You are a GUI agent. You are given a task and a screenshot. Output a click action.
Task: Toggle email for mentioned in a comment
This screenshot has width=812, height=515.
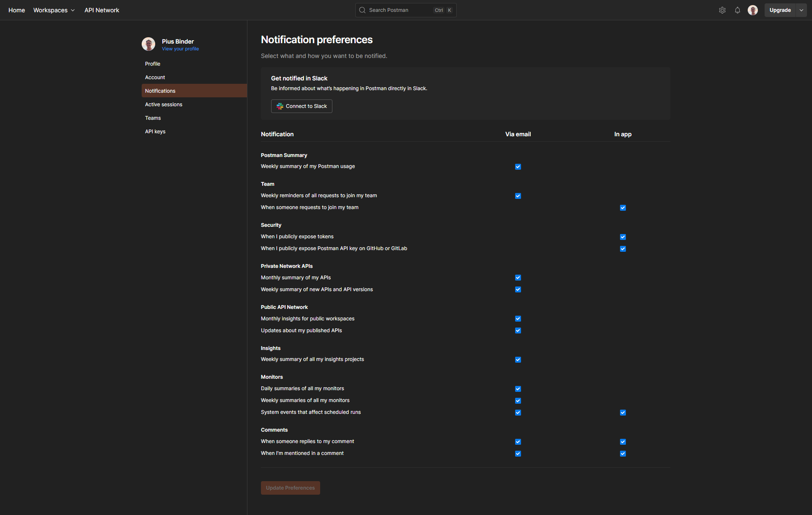pos(518,454)
